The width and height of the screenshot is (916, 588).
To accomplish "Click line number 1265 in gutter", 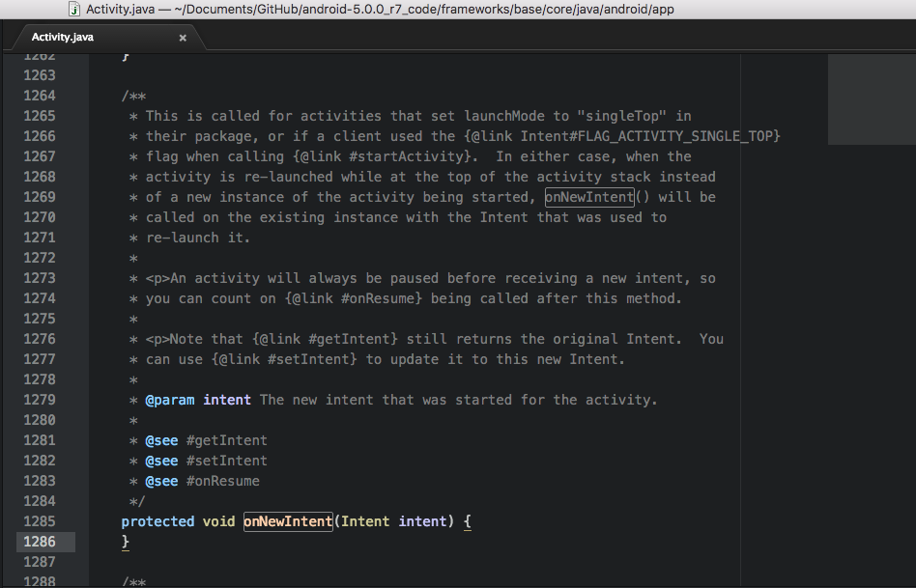I will click(40, 116).
